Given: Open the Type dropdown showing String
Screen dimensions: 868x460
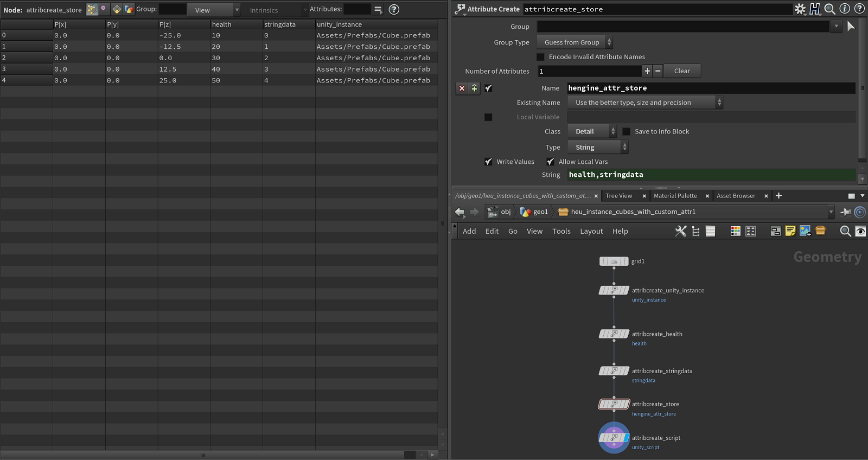Looking at the screenshot, I should pos(597,148).
